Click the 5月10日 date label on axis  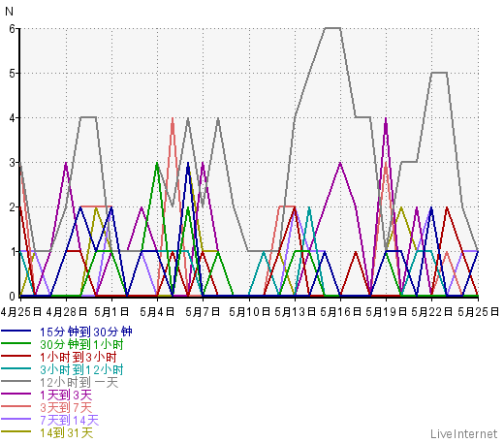(x=249, y=312)
